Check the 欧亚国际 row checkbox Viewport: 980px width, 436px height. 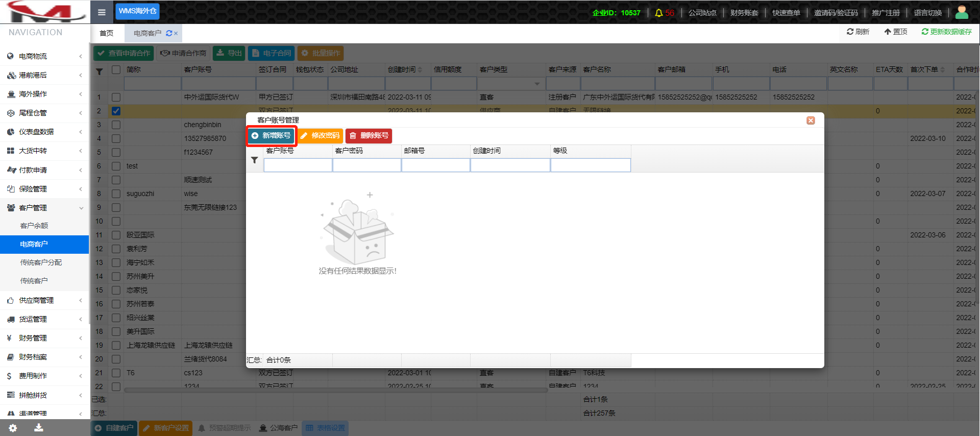click(116, 235)
